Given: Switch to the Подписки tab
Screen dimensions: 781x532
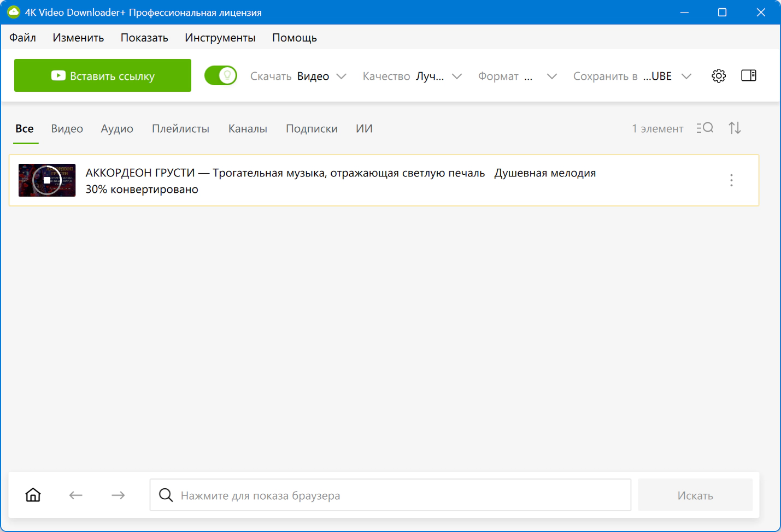Looking at the screenshot, I should tap(312, 129).
